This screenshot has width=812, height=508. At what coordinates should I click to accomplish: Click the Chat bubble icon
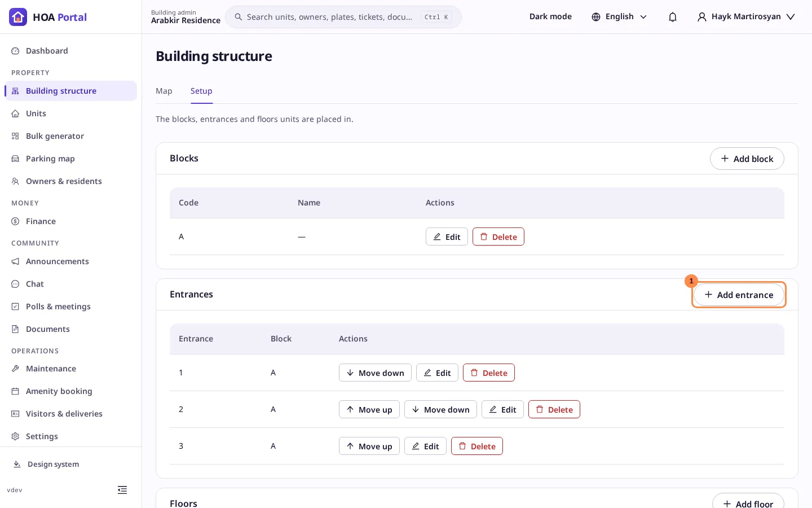click(15, 284)
